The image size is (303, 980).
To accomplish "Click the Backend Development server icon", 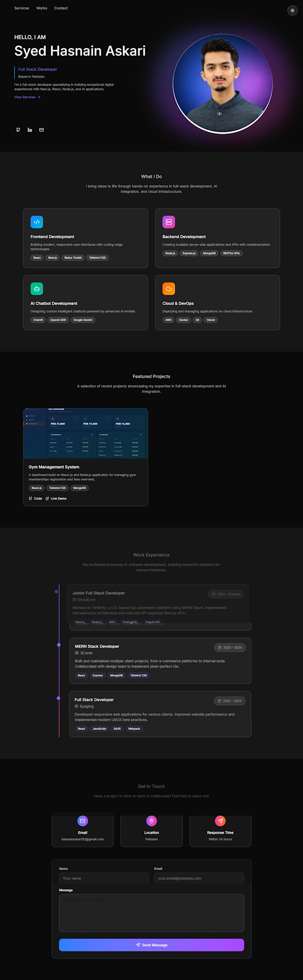I will pos(168,222).
